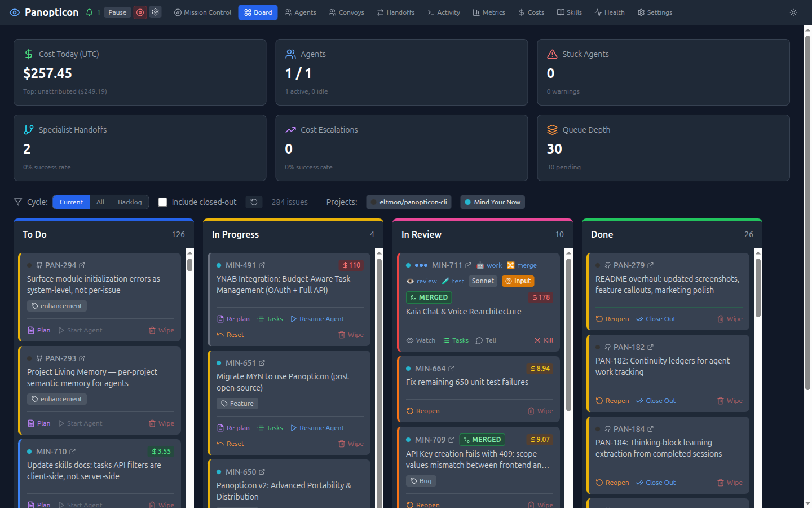
Task: Toggle the theme sun icon at top right
Action: click(x=793, y=12)
